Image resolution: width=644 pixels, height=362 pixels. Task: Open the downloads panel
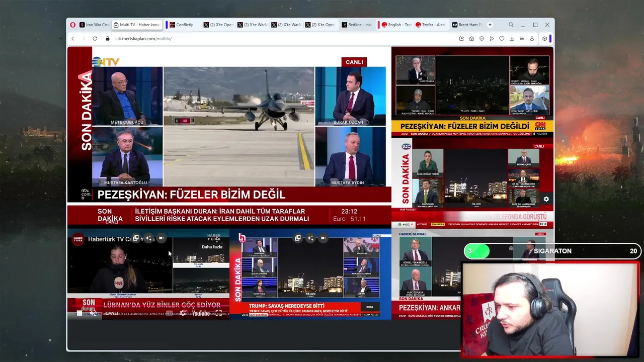tap(512, 39)
